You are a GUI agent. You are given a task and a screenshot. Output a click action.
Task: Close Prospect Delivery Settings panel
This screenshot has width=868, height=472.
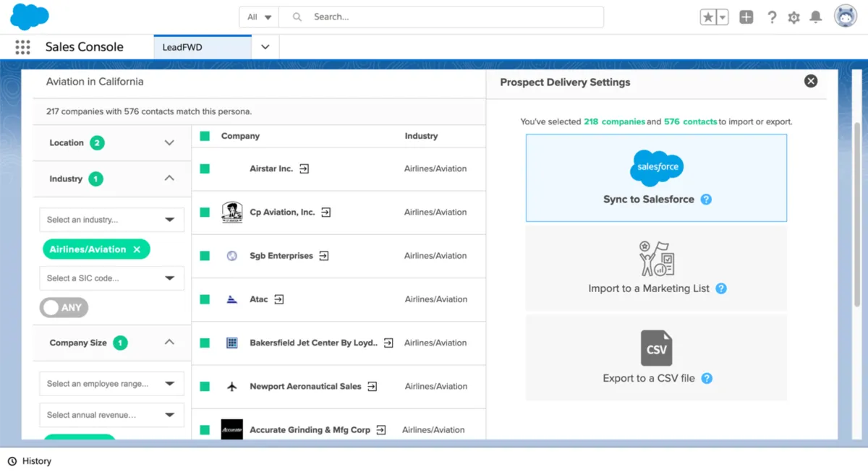tap(811, 82)
